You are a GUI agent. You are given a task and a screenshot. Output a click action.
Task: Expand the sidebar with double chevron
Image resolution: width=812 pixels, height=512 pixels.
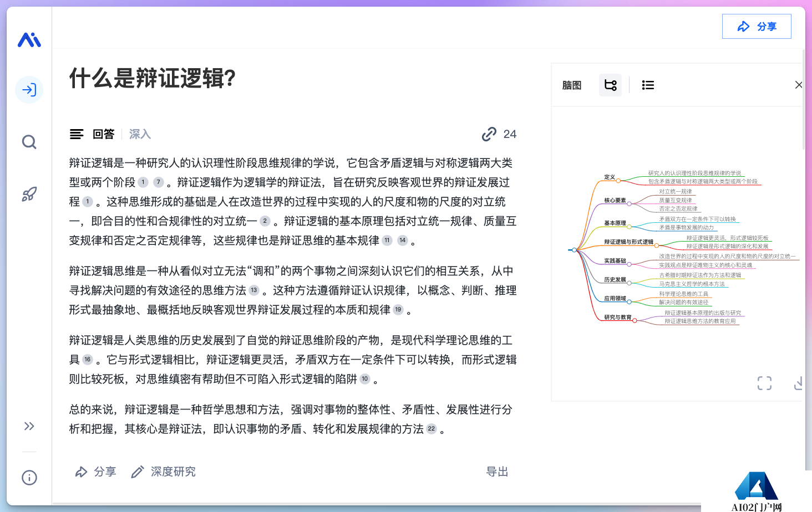[x=29, y=426]
